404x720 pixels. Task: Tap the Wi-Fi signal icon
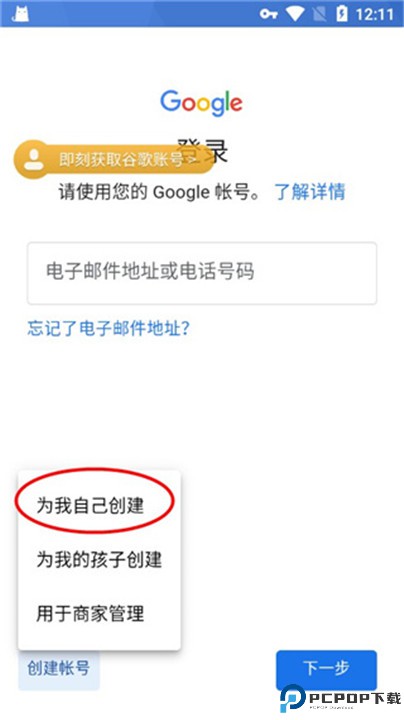coord(295,14)
